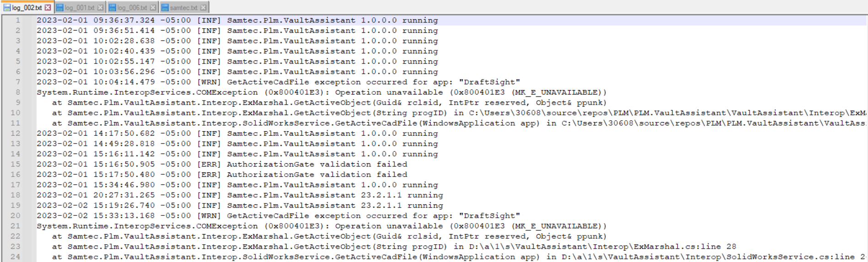Click the [ERR] tag on line 15
This screenshot has width=868, height=262.
coord(209,164)
